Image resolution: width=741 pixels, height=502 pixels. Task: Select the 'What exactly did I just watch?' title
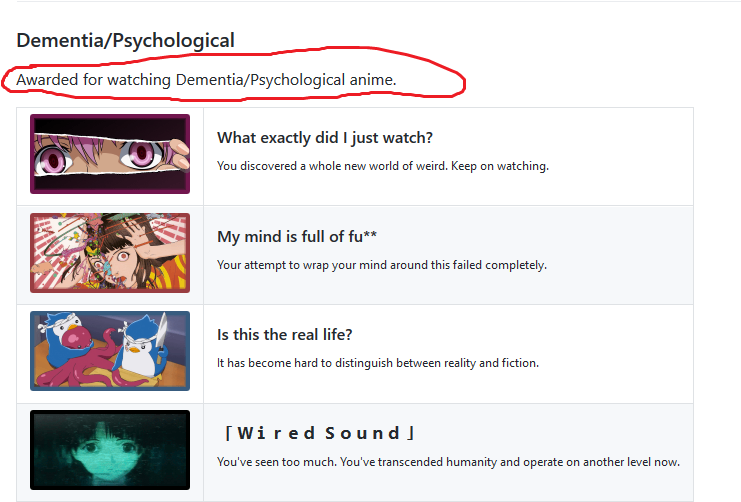coord(325,138)
